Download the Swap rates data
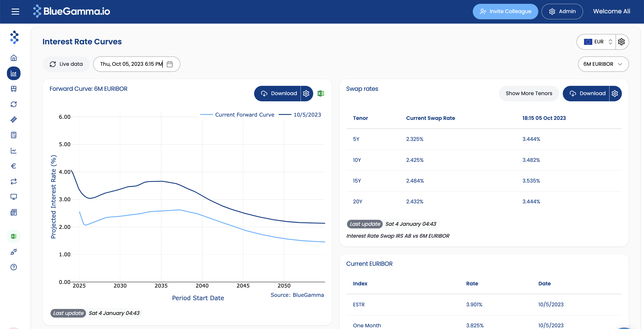Viewport: 644px width, 329px height. point(586,93)
